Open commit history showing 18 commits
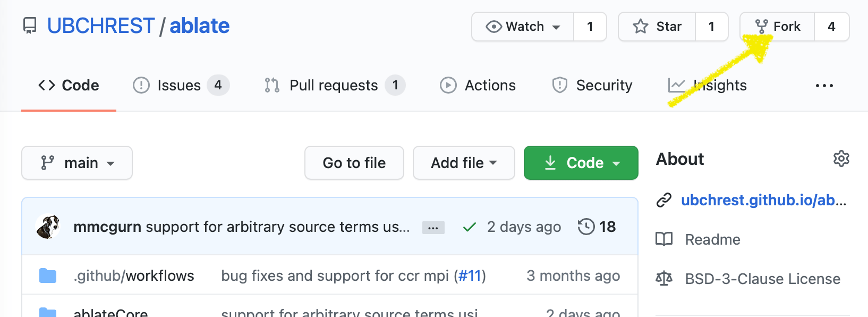 pyautogui.click(x=597, y=227)
